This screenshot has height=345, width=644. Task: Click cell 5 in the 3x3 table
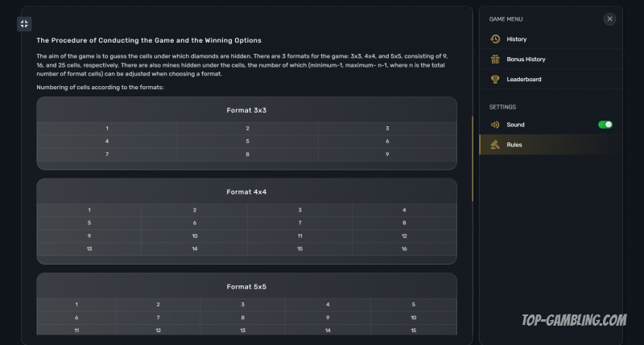click(247, 142)
